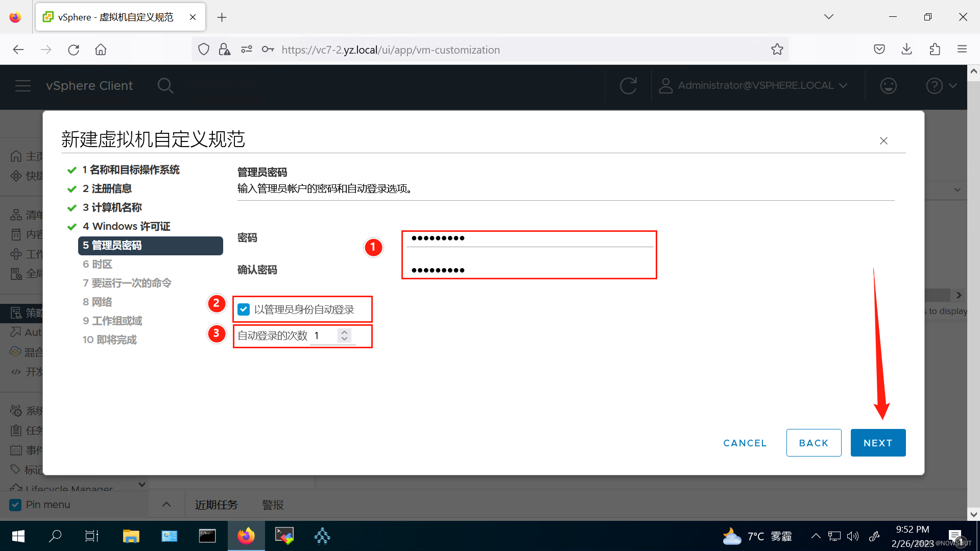
Task: Collapse the Lifecycle Manager sidebar chevron
Action: [141, 484]
